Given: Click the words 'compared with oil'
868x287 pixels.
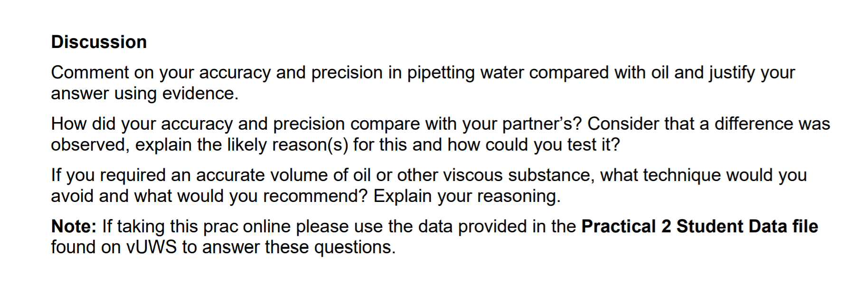Looking at the screenshot, I should [598, 73].
